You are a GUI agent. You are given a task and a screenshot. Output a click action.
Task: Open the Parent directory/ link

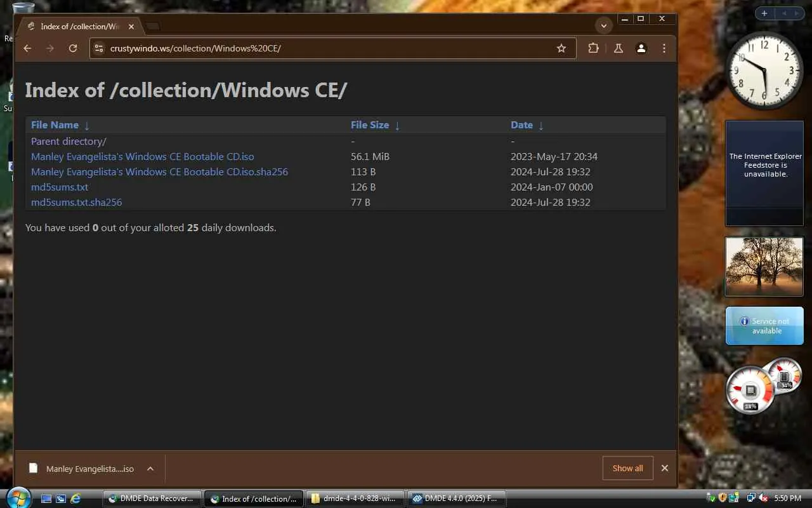(x=69, y=142)
